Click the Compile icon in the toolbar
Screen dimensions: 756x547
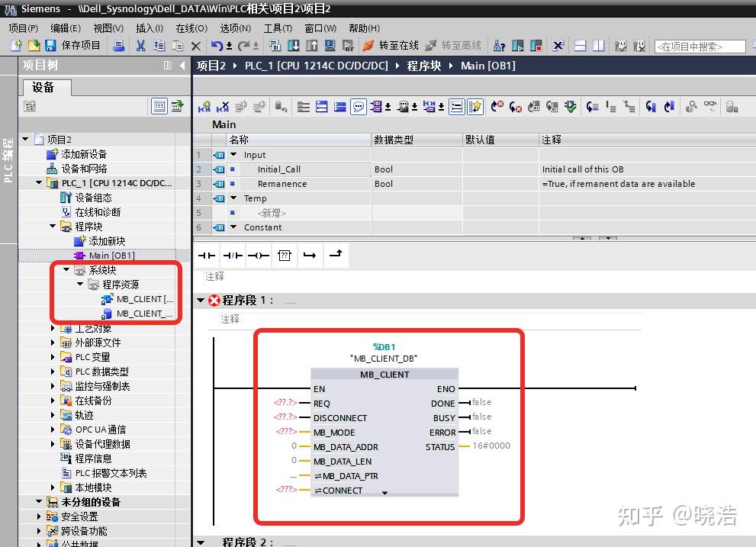click(x=275, y=45)
